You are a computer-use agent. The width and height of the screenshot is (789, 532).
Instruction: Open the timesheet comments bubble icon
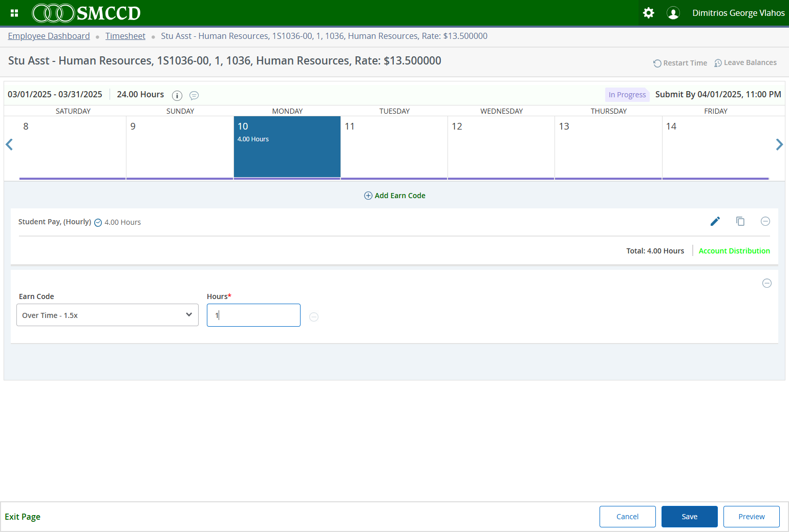pyautogui.click(x=194, y=95)
